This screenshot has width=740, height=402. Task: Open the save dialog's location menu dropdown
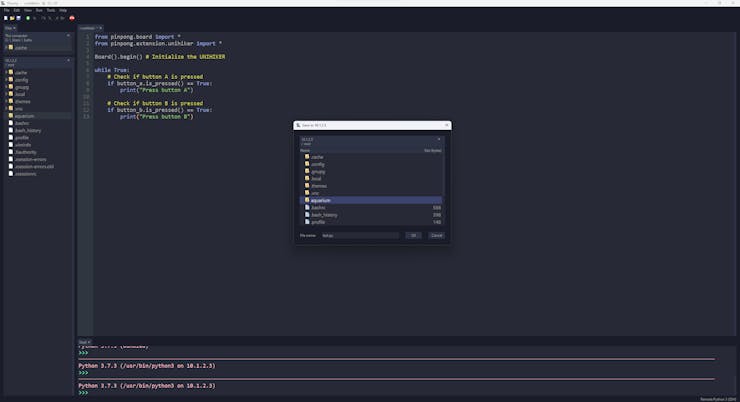pos(438,139)
